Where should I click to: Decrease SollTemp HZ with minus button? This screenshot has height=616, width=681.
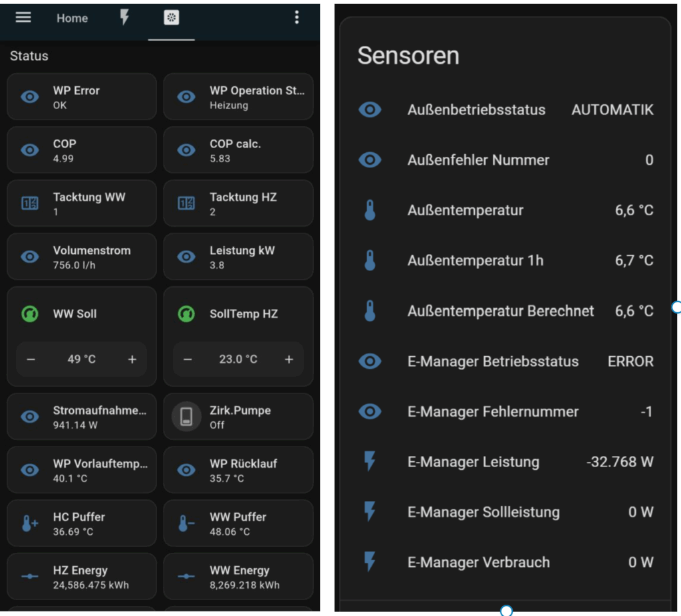tap(188, 359)
